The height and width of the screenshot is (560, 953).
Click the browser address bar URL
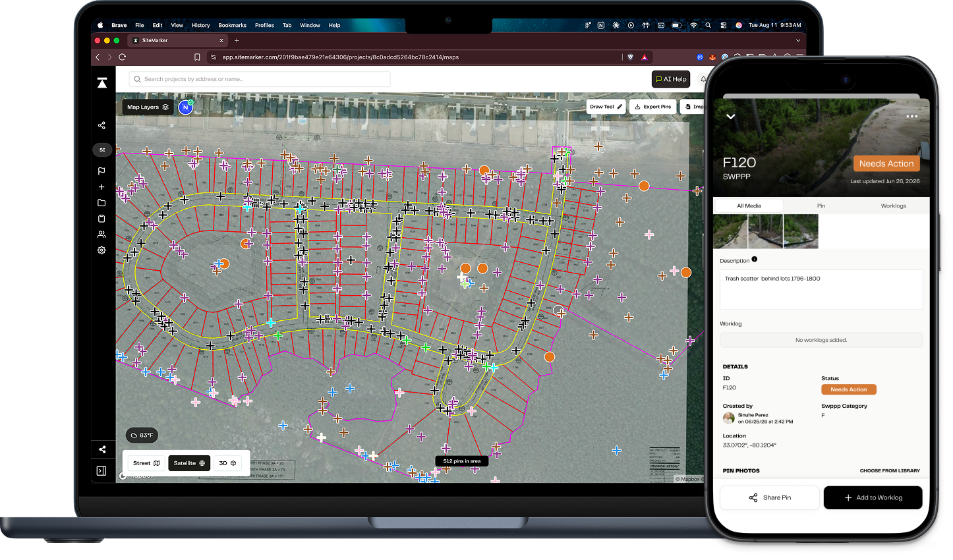340,57
